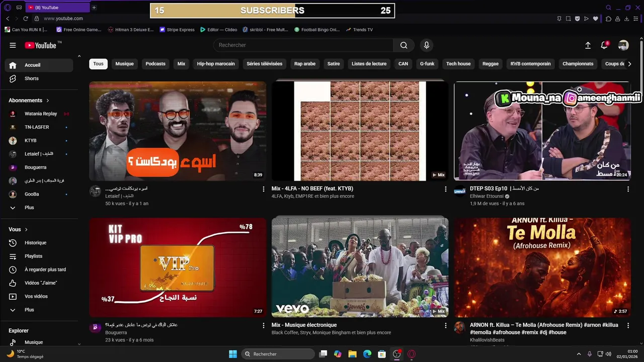Screen dimensions: 644x362
Task: Start voice search with microphone icon
Action: point(427,45)
